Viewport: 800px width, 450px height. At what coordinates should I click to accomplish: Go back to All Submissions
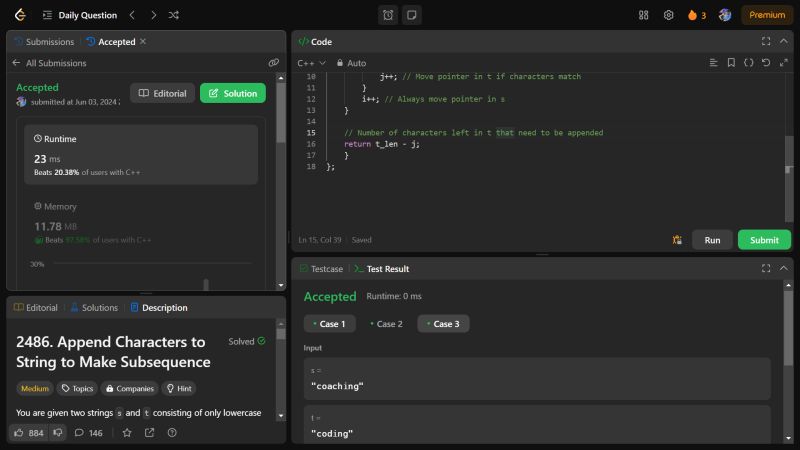[x=49, y=63]
